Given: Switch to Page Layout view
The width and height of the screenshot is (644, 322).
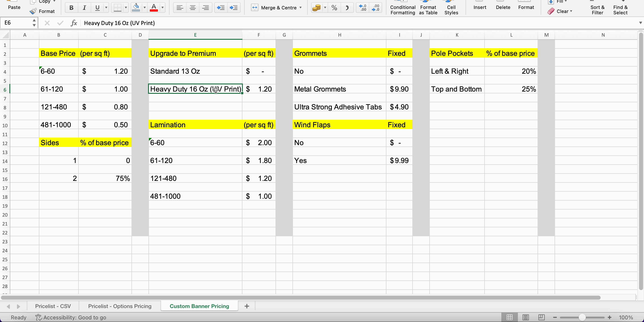Looking at the screenshot, I should pos(525,317).
